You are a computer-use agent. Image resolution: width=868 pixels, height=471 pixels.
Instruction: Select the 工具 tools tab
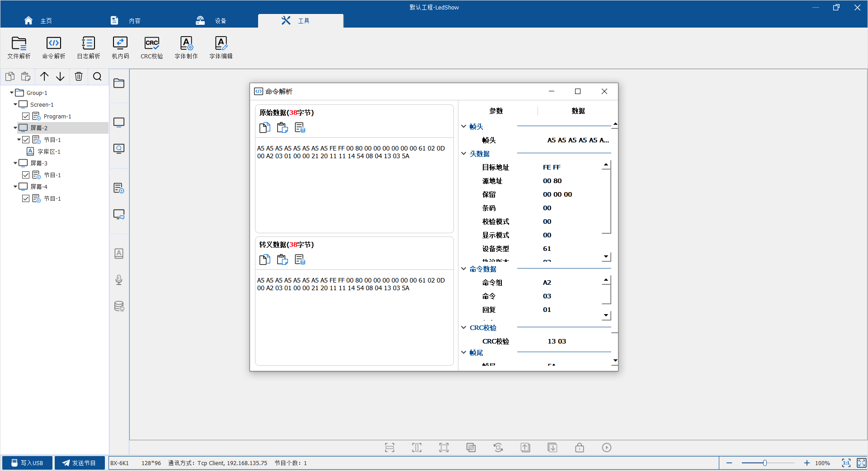tap(301, 21)
